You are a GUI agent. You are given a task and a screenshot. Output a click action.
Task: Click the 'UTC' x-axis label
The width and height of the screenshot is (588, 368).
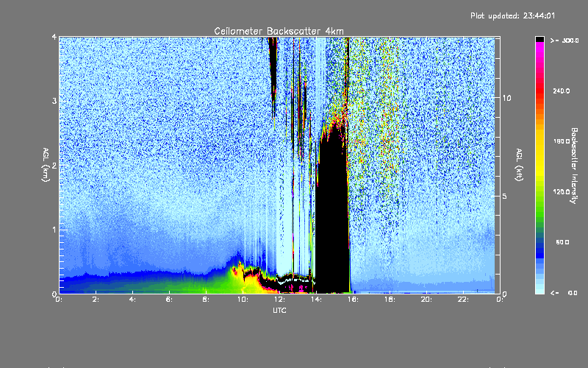279,311
